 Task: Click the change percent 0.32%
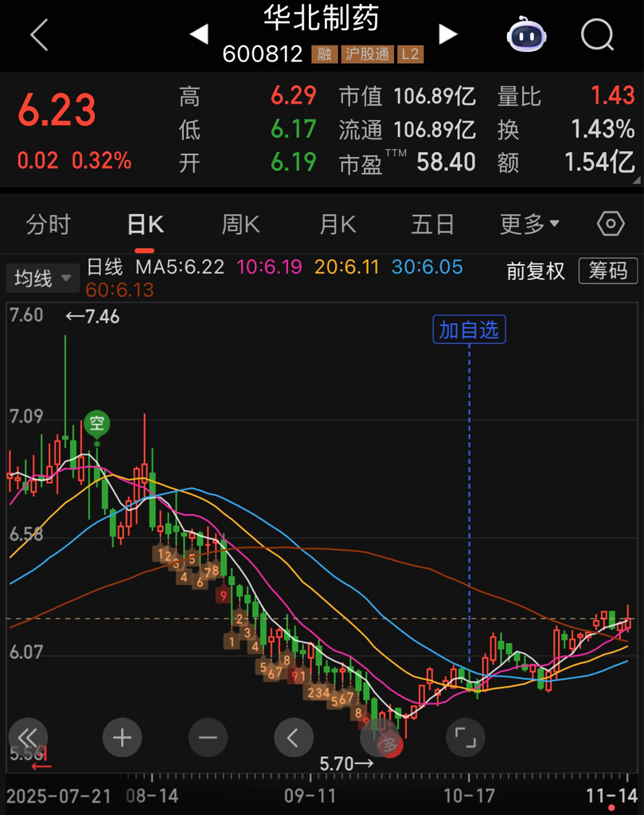(101, 161)
